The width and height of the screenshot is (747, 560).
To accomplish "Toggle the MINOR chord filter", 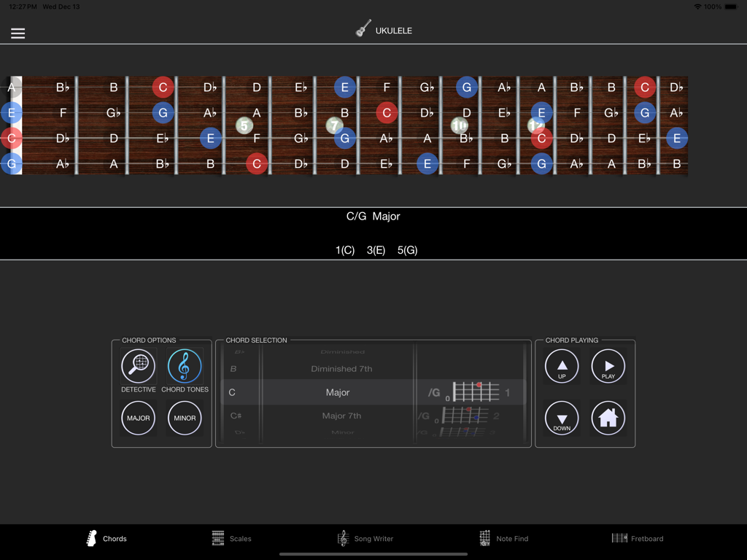I will point(185,417).
